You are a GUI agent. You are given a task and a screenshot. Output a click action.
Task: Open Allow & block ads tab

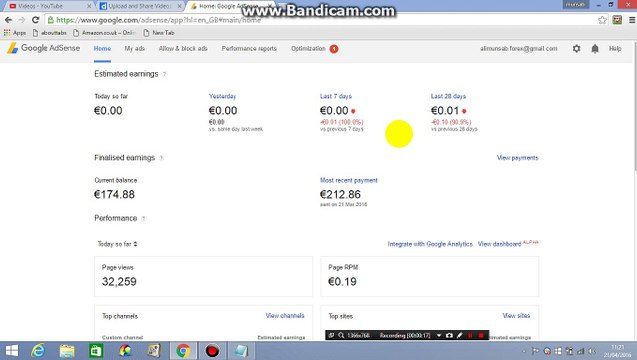[183, 49]
